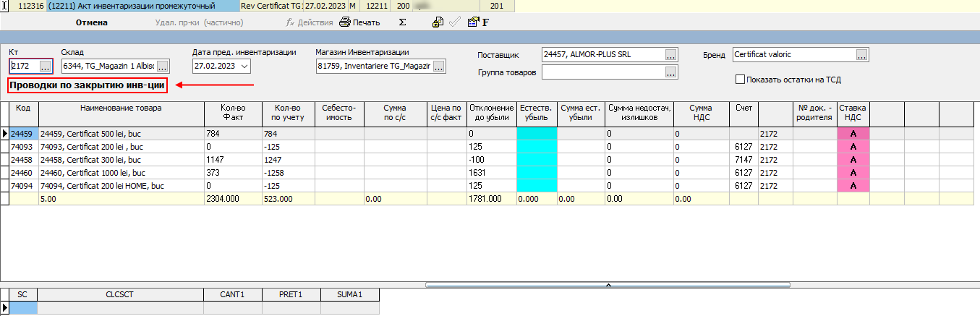Click the Печать printer button

(x=360, y=22)
